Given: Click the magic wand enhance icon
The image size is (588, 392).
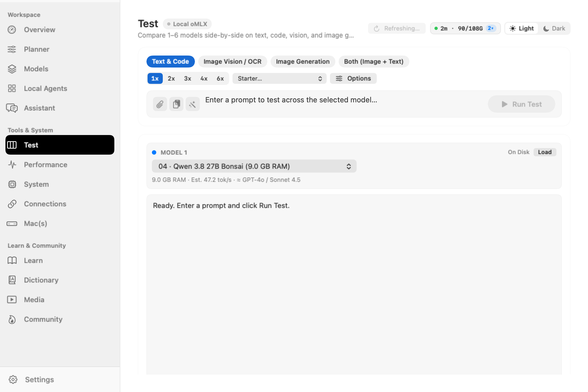Looking at the screenshot, I should point(192,104).
